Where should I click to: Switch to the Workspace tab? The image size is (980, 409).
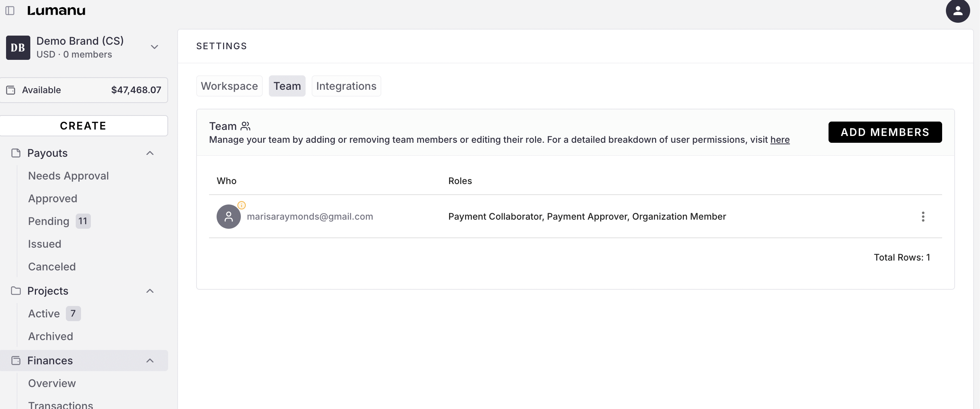tap(229, 86)
